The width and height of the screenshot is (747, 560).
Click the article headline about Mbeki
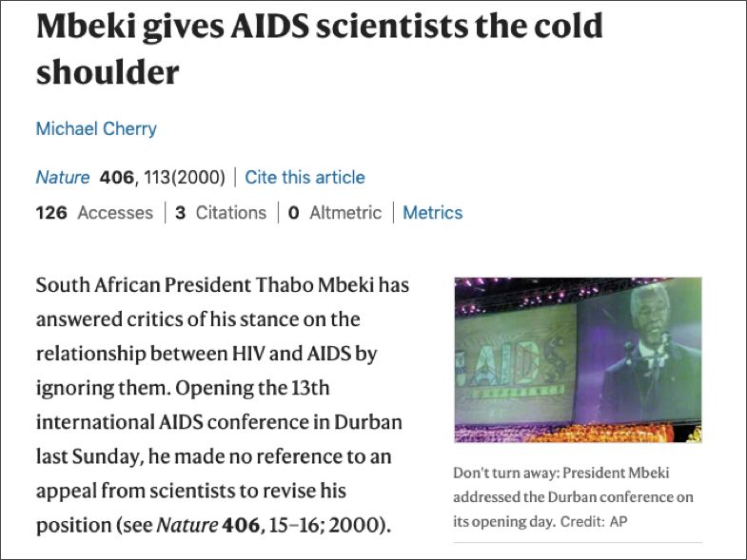(320, 49)
